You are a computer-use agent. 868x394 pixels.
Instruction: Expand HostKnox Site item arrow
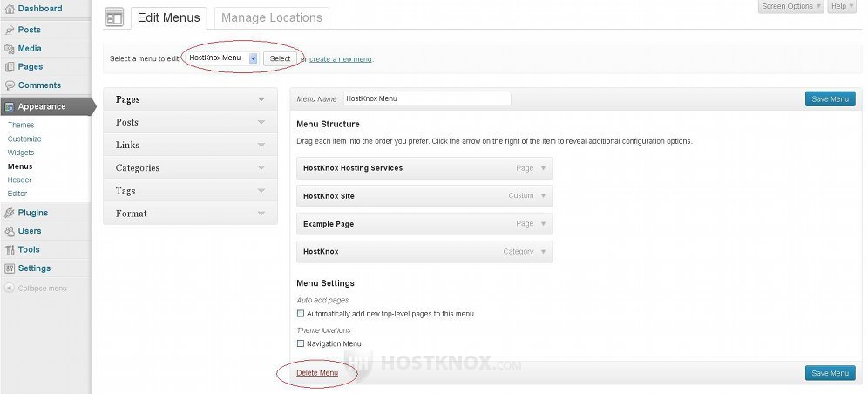tap(543, 196)
